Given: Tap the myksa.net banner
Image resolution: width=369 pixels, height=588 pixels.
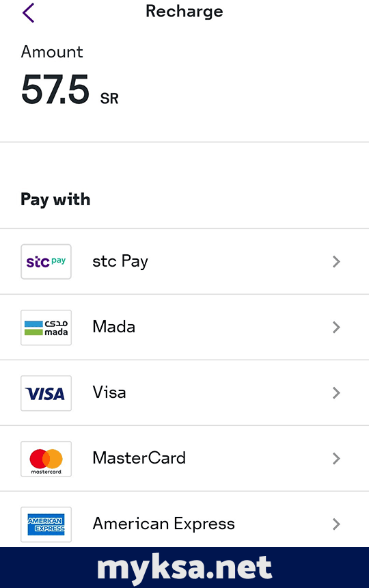Looking at the screenshot, I should pos(184,567).
